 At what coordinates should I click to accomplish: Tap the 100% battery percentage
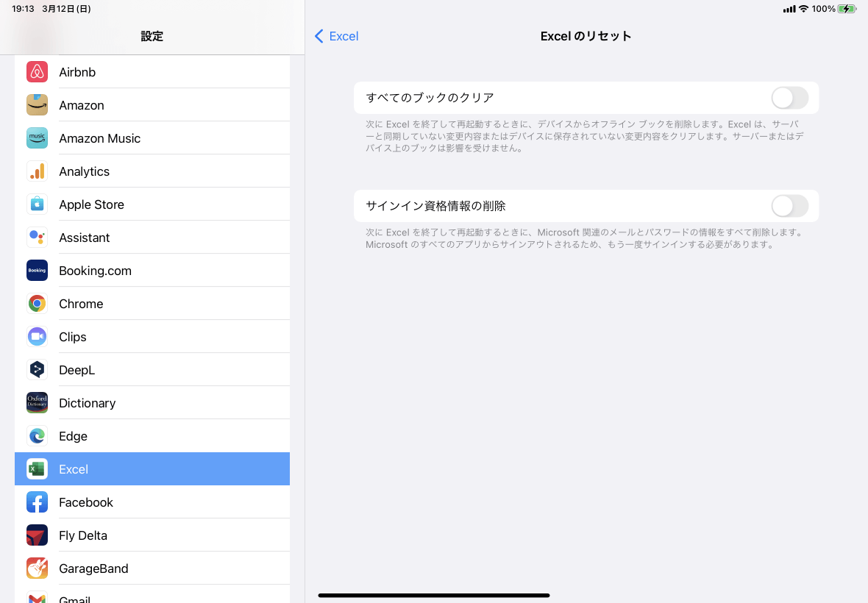point(823,9)
